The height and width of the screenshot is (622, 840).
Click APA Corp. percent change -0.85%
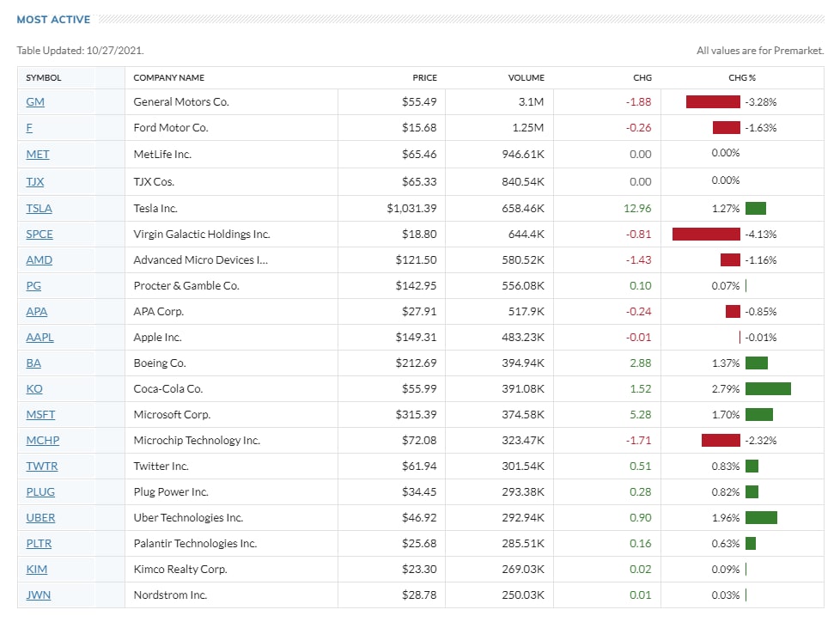[761, 311]
